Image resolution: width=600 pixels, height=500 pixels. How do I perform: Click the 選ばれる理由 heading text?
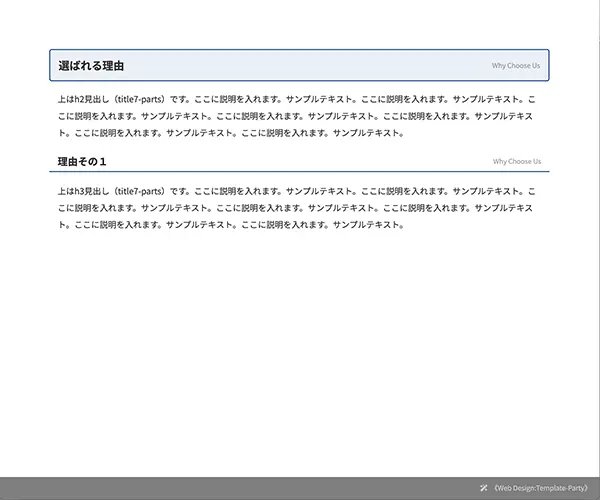click(x=91, y=66)
